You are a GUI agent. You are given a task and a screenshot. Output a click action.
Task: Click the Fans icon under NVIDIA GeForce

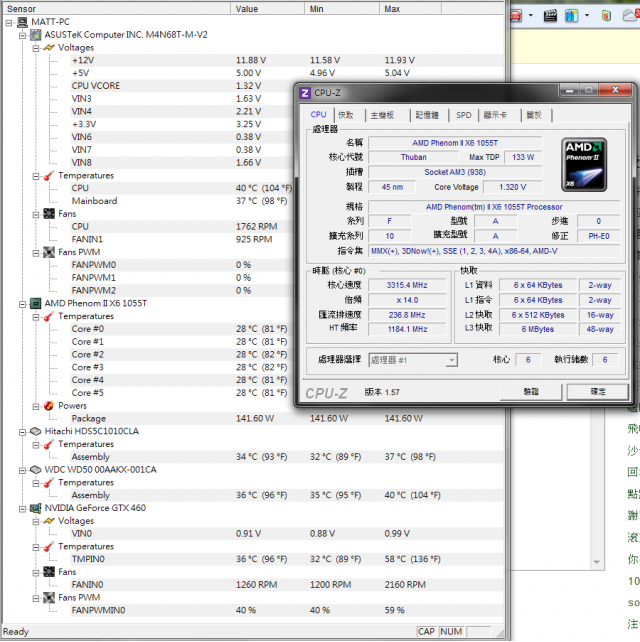click(x=49, y=572)
